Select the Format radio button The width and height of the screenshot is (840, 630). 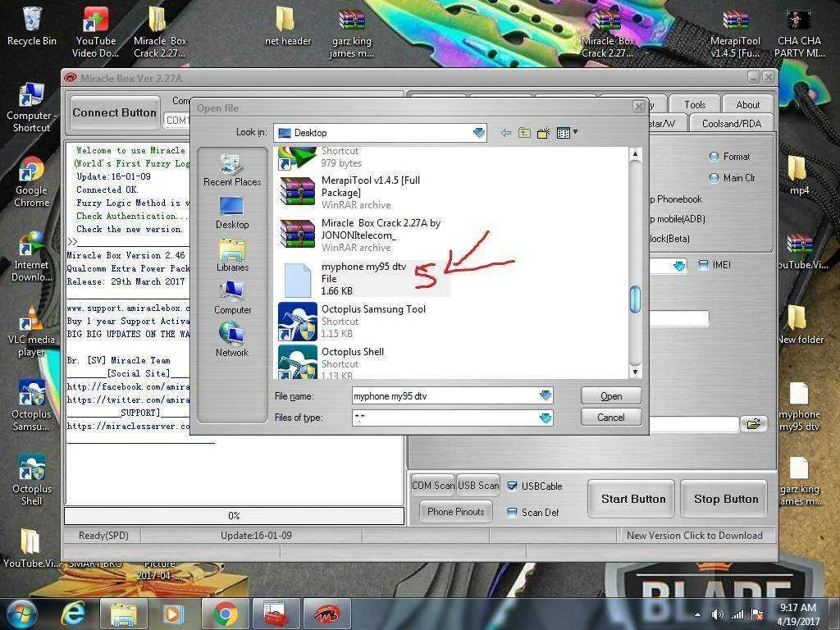click(714, 157)
